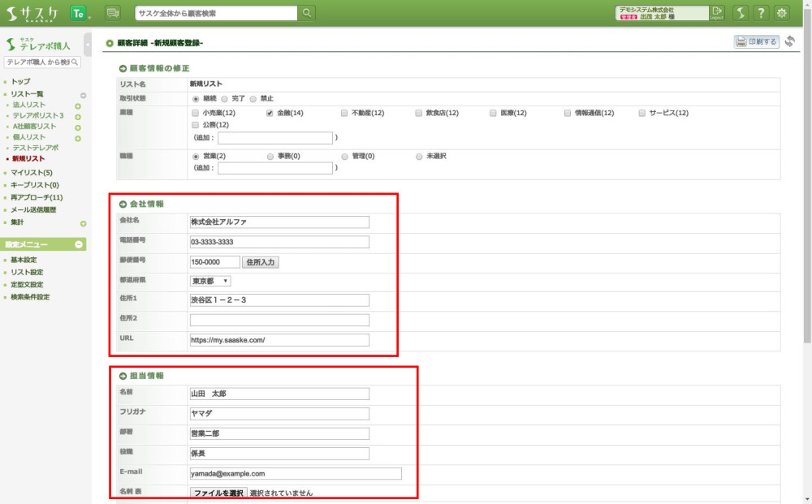This screenshot has height=504, width=812.
Task: Open マイリスト(5) in the sidebar
Action: coord(32,173)
